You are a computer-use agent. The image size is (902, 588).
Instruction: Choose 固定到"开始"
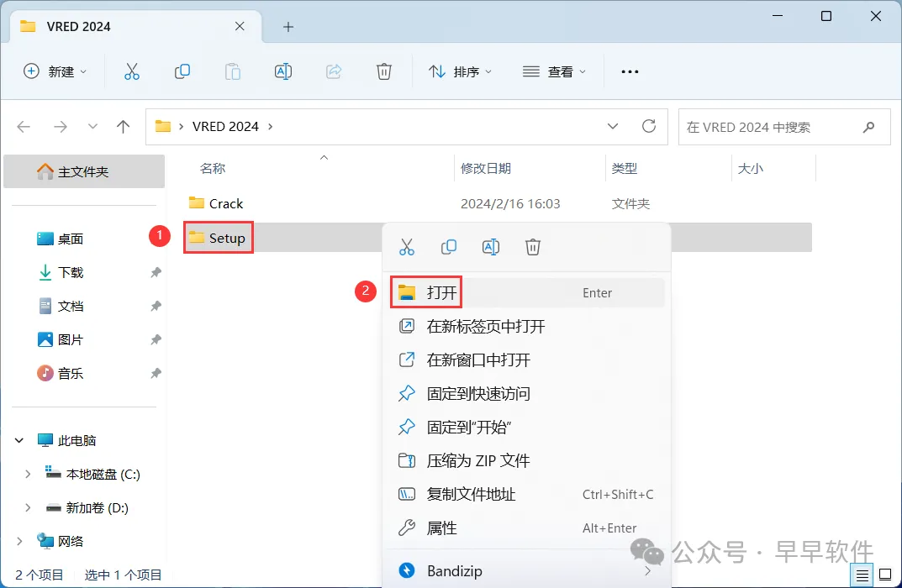point(527,427)
